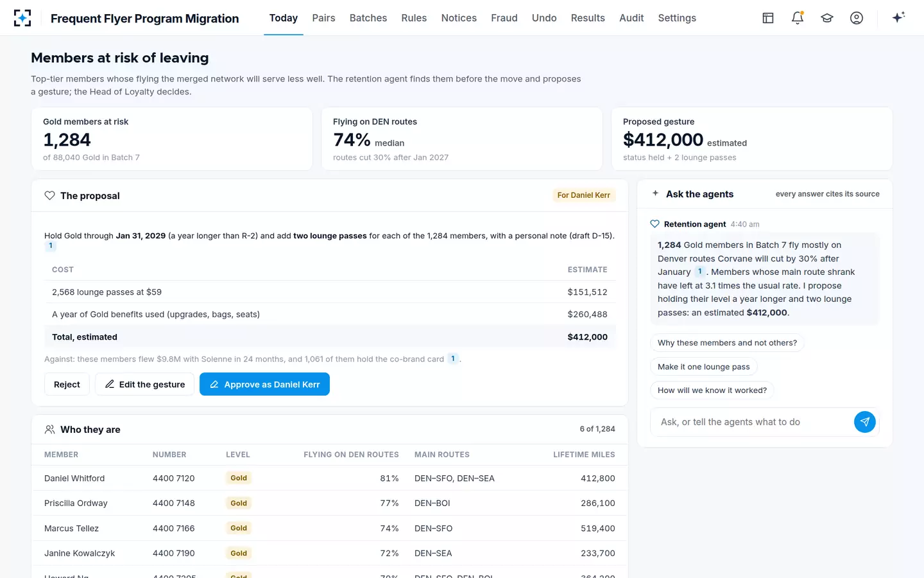Select the Janine Kowalczyk row
Viewport: 924px width, 578px height.
pyautogui.click(x=330, y=554)
